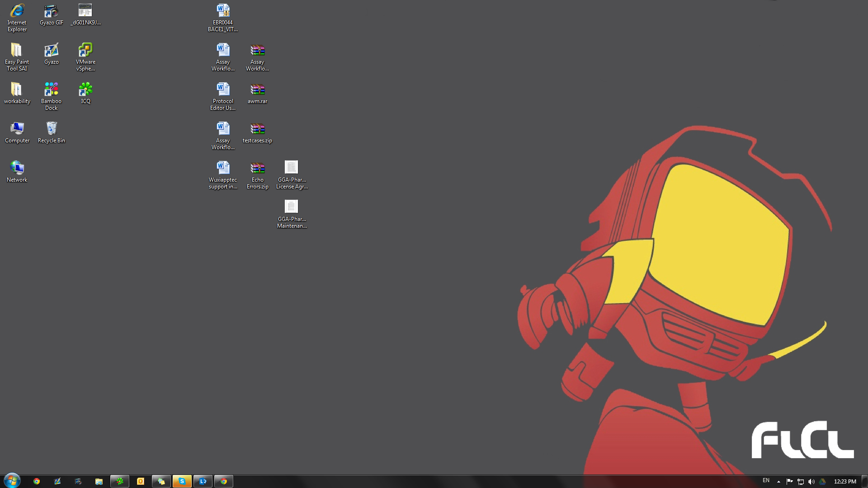This screenshot has height=488, width=868.
Task: Switch to the Lync taskbar window
Action: click(x=203, y=481)
